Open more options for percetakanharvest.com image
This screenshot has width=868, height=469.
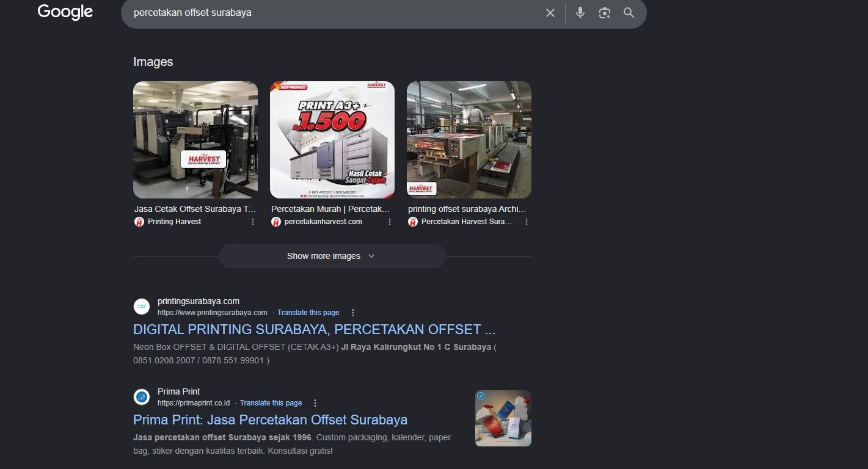390,222
